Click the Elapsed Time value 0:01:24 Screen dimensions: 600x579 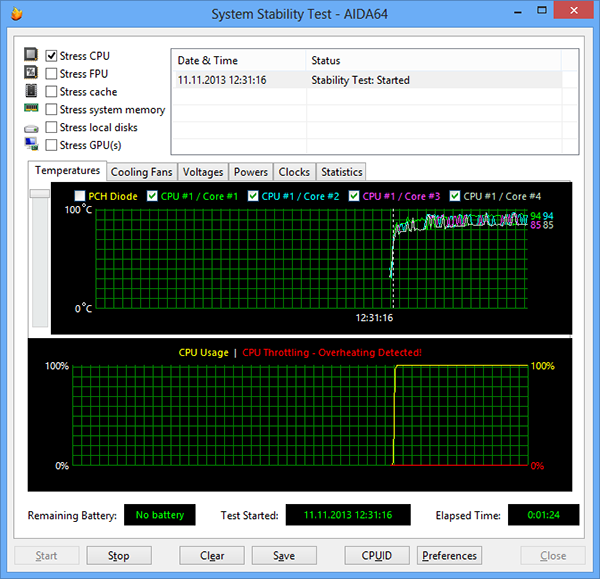(x=543, y=515)
